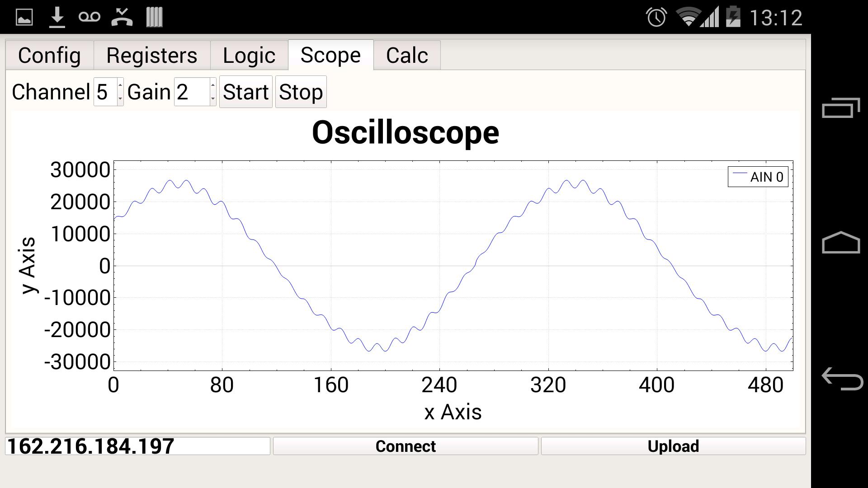
Task: Decrease Channel value with down arrow
Action: point(120,99)
